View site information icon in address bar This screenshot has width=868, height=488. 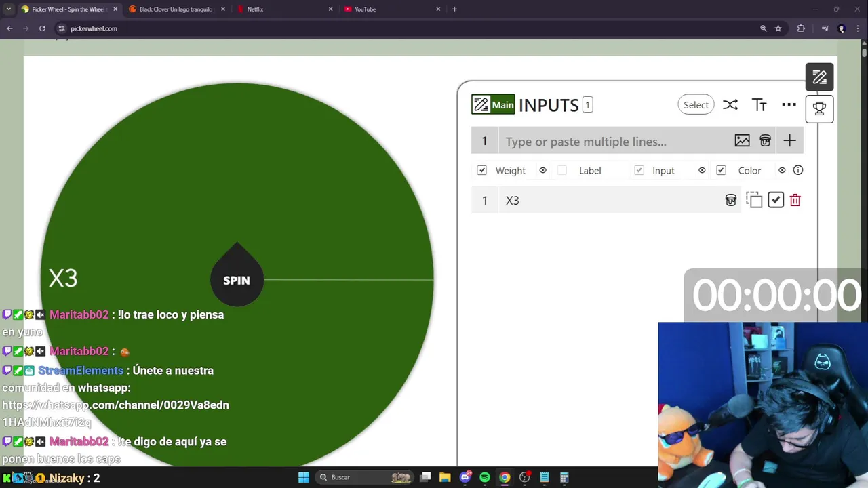pyautogui.click(x=62, y=28)
